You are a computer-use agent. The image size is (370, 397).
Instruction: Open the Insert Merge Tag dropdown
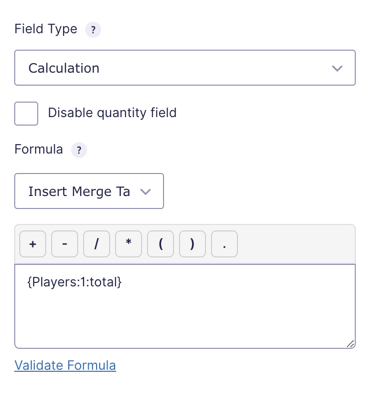pos(89,191)
